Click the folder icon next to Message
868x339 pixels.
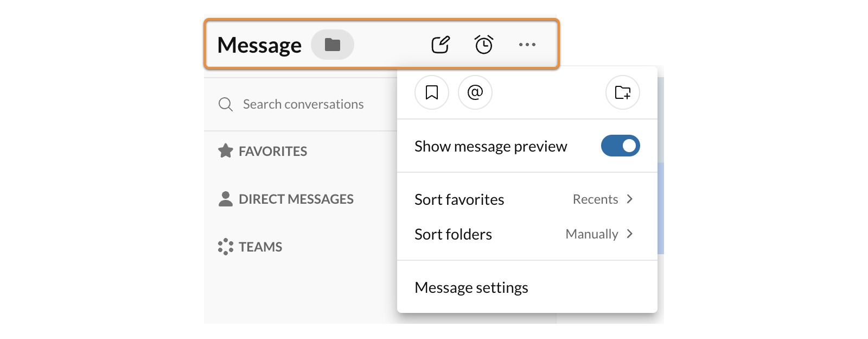[332, 45]
